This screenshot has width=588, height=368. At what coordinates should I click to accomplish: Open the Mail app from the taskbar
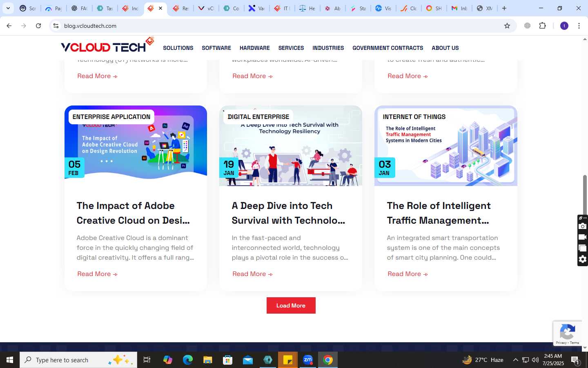pyautogui.click(x=248, y=360)
